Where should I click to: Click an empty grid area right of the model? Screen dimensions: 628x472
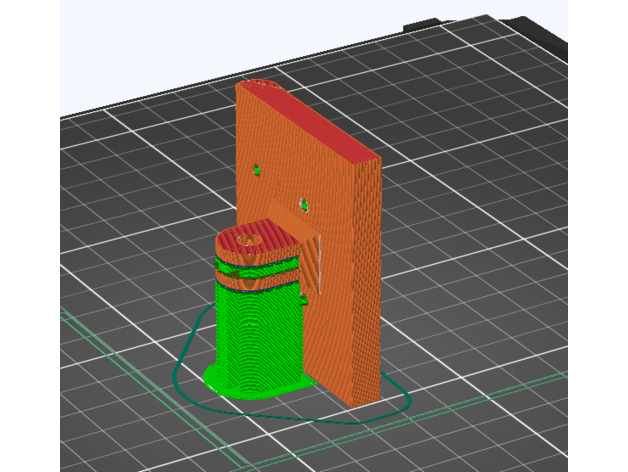500,250
